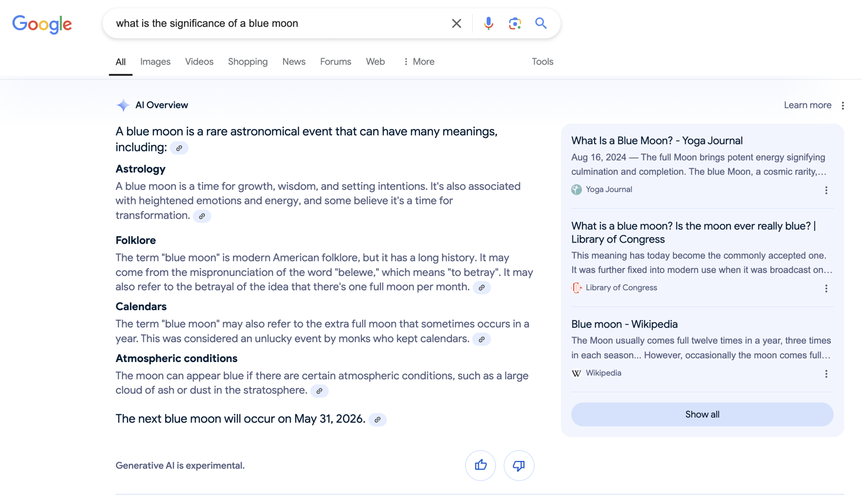Switch to the Images tab
862x504 pixels.
tap(155, 62)
